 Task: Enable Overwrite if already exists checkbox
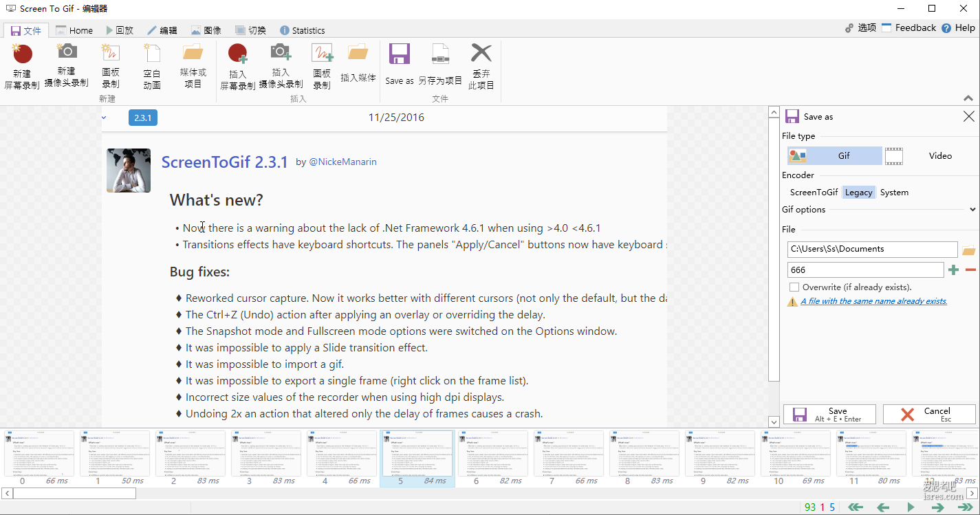click(x=794, y=287)
